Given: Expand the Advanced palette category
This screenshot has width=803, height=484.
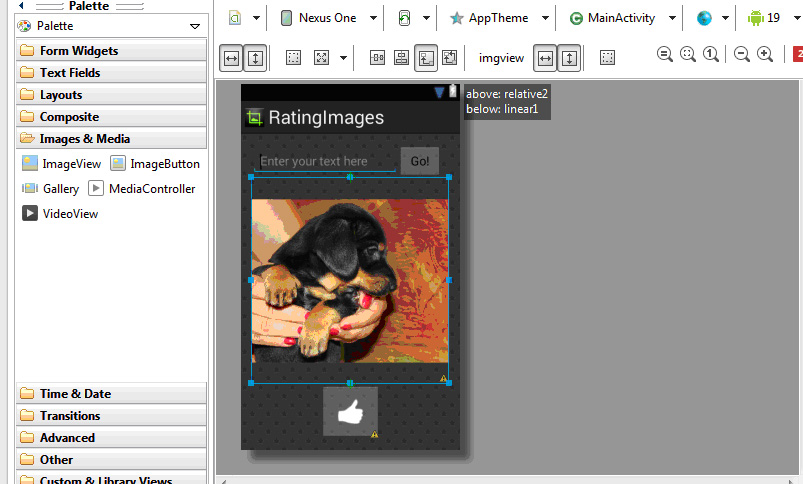Looking at the screenshot, I should [x=112, y=437].
